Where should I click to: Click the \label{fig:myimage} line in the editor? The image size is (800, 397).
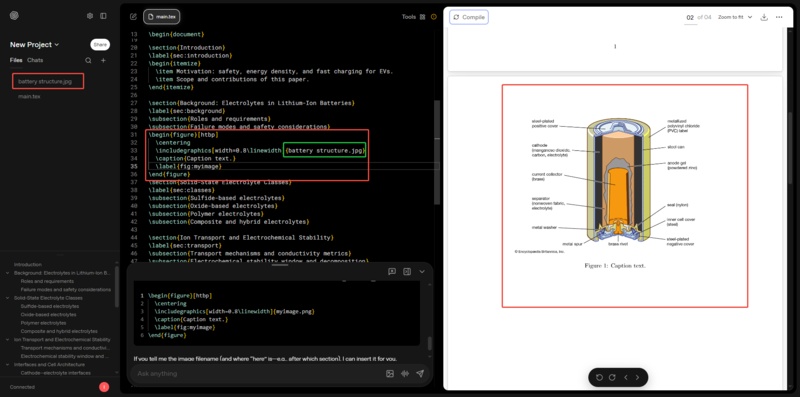(188, 166)
